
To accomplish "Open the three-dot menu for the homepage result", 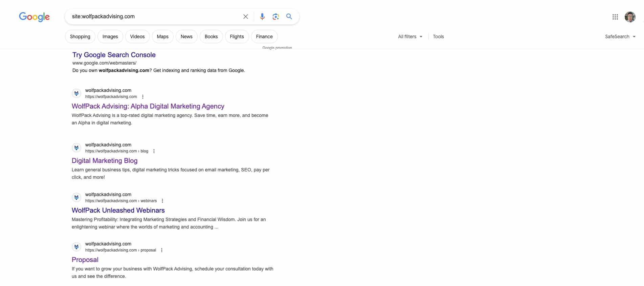I will (143, 97).
